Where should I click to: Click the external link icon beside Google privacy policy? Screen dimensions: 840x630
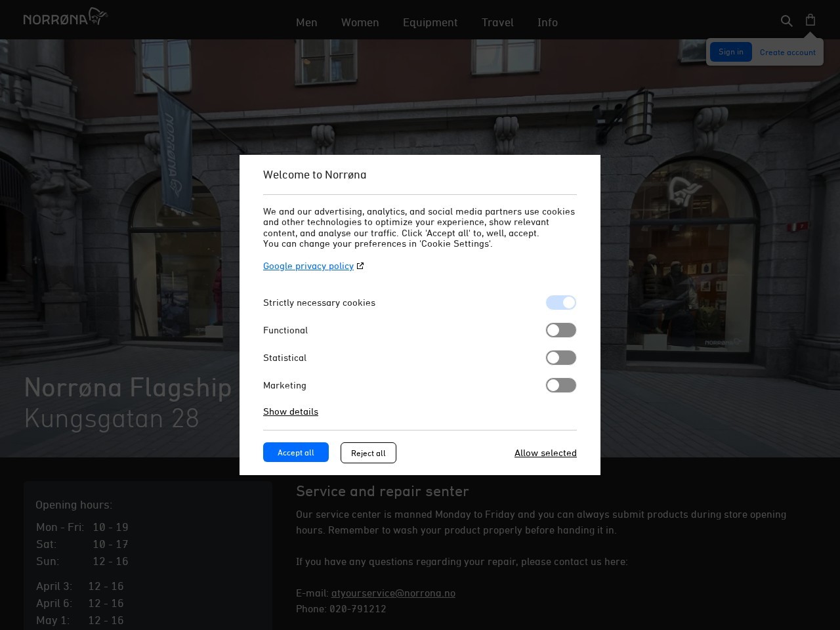360,265
